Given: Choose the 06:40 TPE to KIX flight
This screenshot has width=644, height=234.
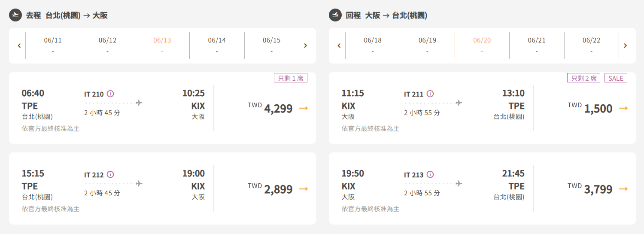Looking at the screenshot, I should tap(162, 108).
